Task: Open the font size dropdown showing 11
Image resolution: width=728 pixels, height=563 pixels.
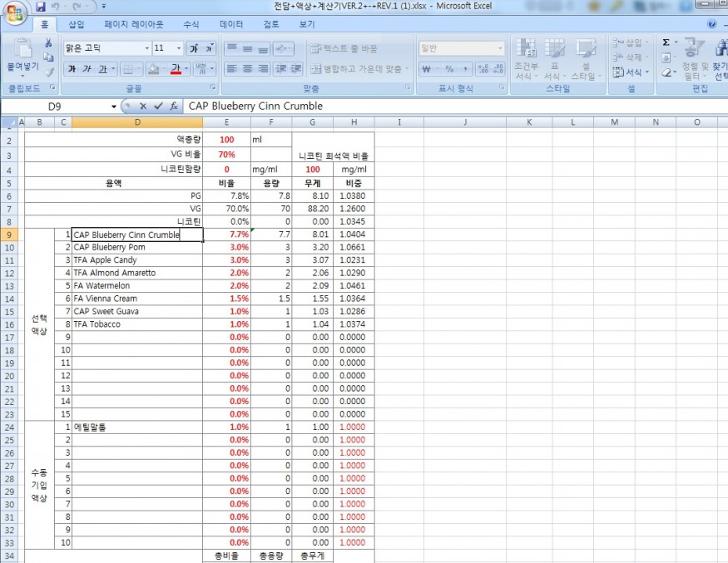Action: tap(179, 48)
